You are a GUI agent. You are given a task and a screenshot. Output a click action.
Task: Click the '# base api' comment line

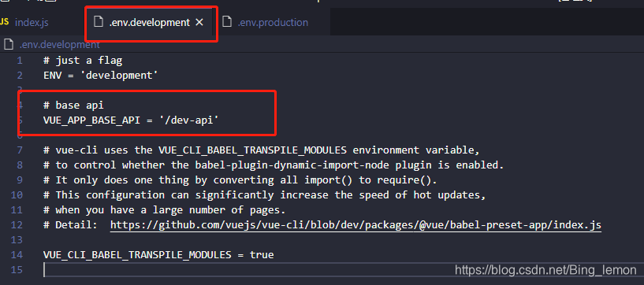[x=73, y=105]
